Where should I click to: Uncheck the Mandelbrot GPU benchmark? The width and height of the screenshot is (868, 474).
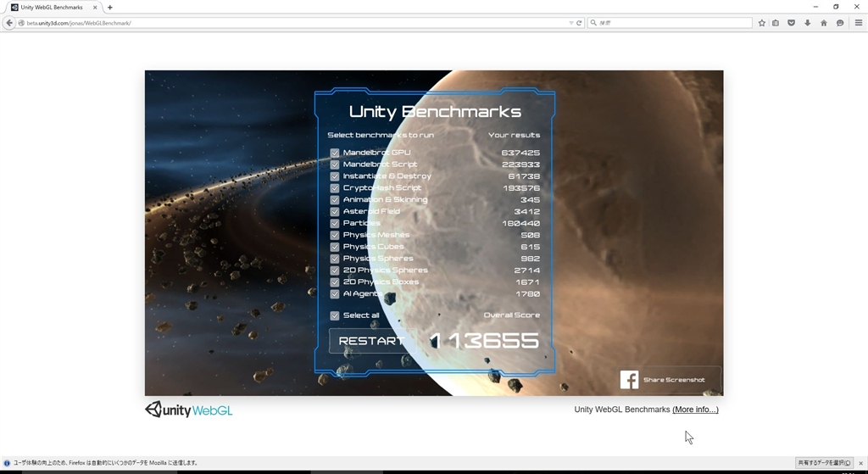pyautogui.click(x=334, y=153)
